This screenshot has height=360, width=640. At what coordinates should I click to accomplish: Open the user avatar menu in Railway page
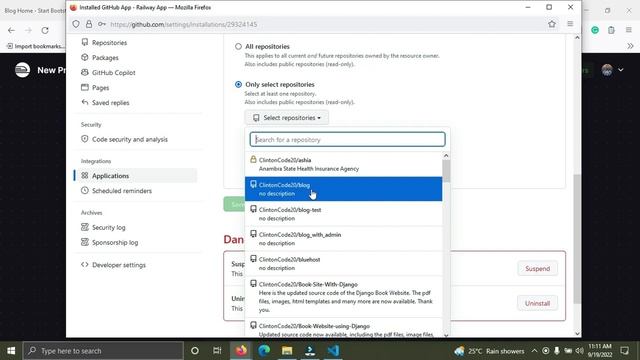pos(612,70)
